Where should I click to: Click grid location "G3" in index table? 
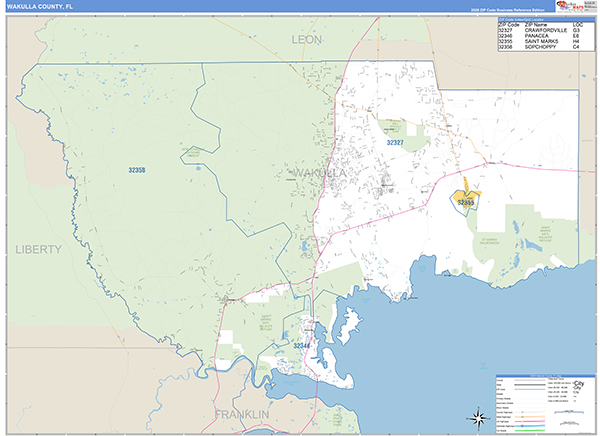(x=576, y=30)
